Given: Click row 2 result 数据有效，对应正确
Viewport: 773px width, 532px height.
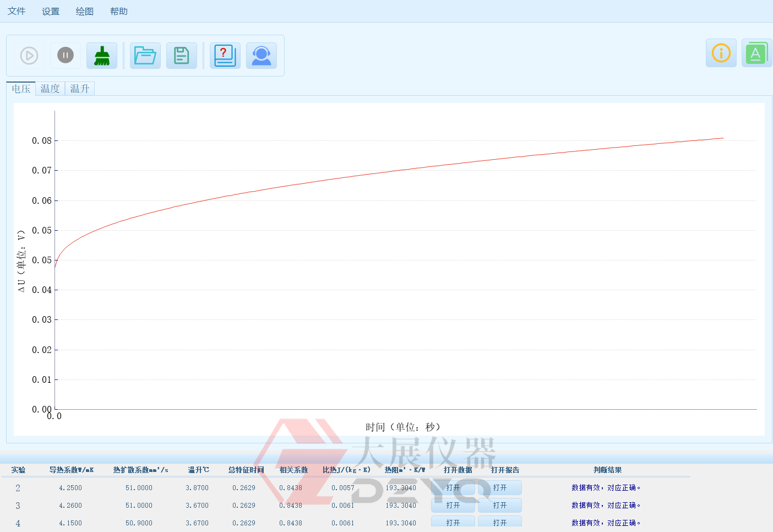Looking at the screenshot, I should pyautogui.click(x=606, y=488).
